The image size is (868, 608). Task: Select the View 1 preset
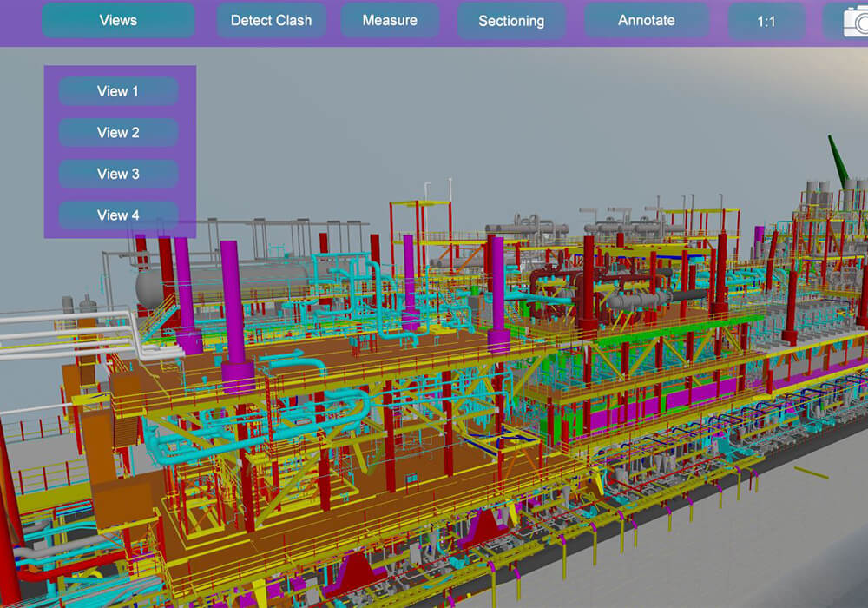click(118, 90)
